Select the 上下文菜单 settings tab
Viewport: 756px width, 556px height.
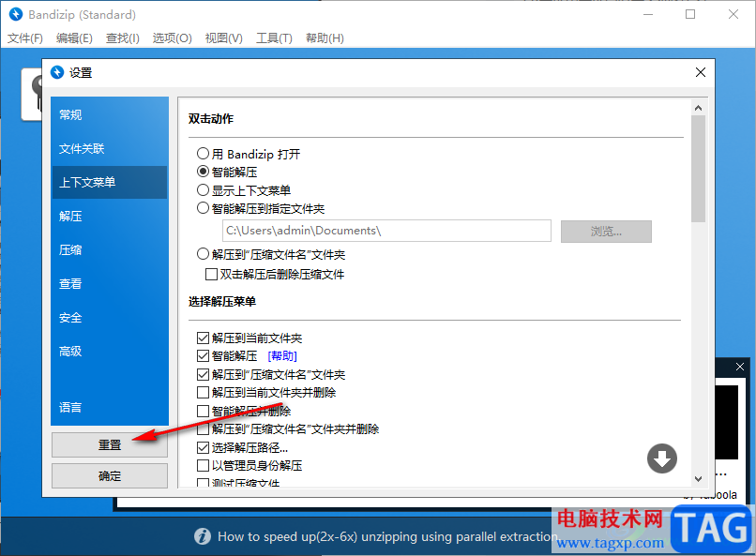pyautogui.click(x=110, y=182)
